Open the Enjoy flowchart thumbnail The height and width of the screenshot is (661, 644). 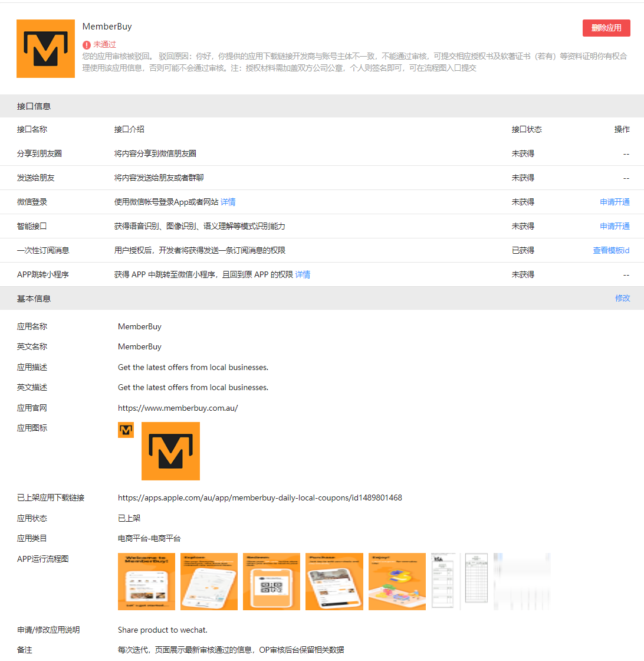[397, 582]
